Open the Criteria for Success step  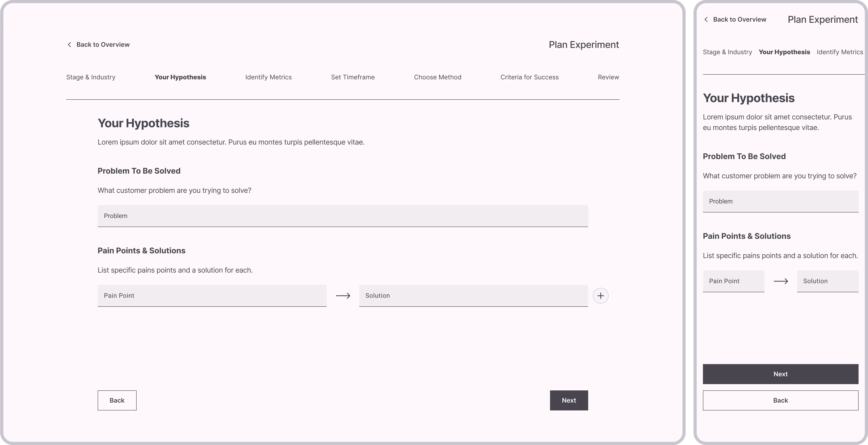529,77
